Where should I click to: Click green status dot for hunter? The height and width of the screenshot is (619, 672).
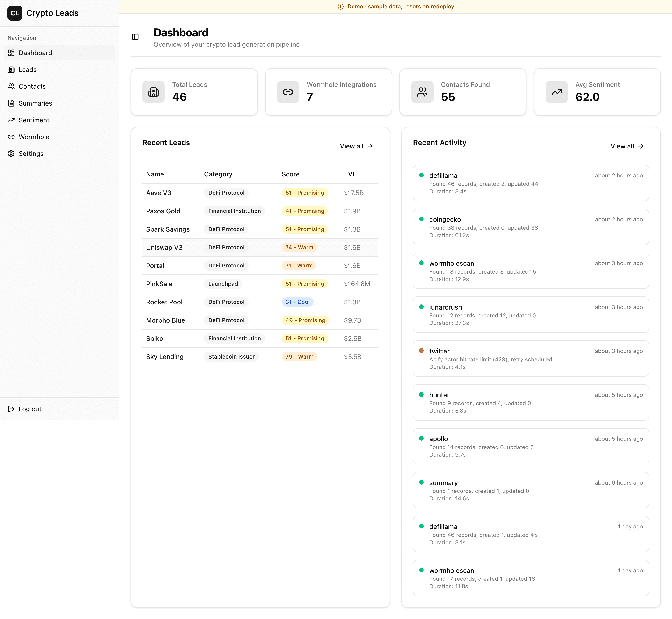pos(421,395)
